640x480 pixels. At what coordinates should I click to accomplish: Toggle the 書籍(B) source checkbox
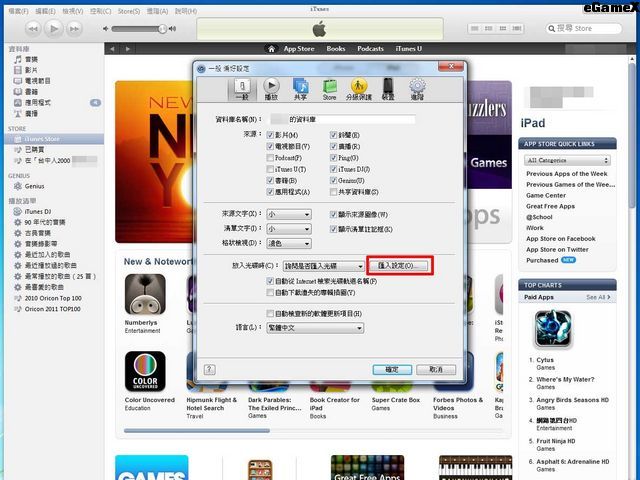270,180
